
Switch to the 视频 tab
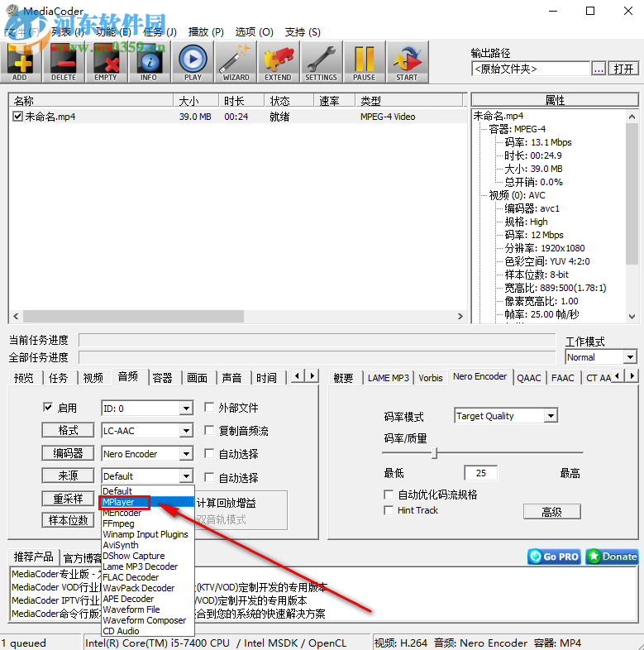click(x=93, y=378)
